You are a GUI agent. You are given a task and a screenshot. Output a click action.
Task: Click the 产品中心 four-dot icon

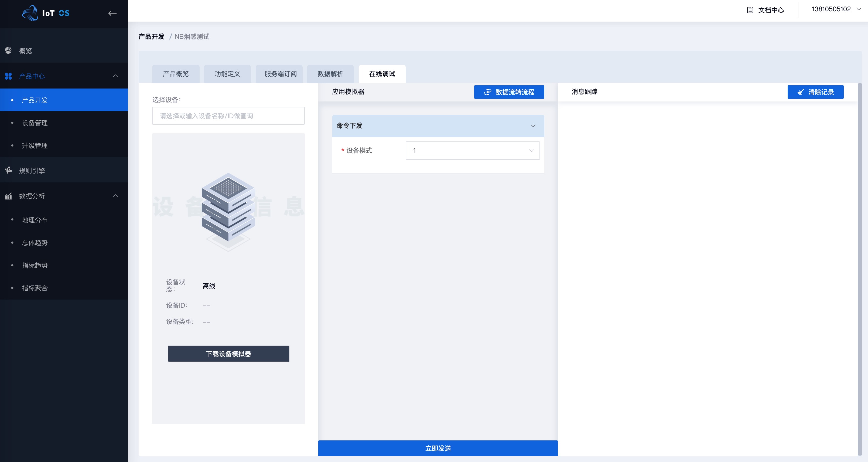[8, 76]
